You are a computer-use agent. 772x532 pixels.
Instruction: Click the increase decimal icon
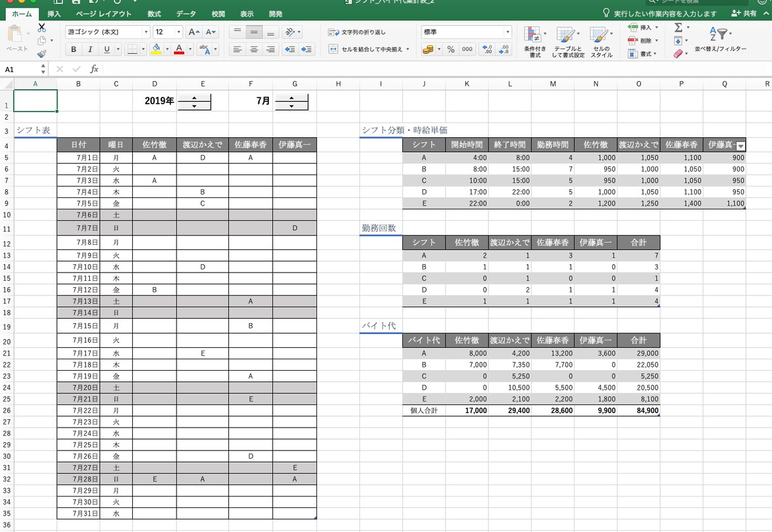tap(487, 49)
